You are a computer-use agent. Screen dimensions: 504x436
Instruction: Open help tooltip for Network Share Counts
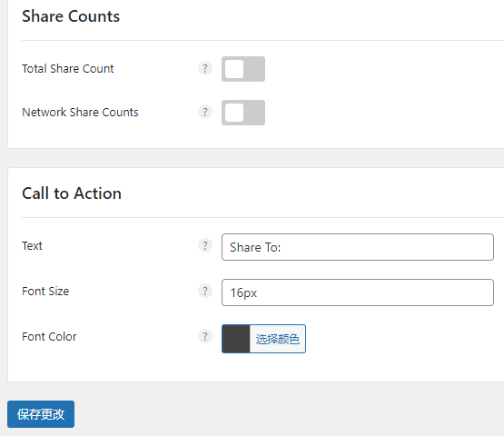(205, 112)
